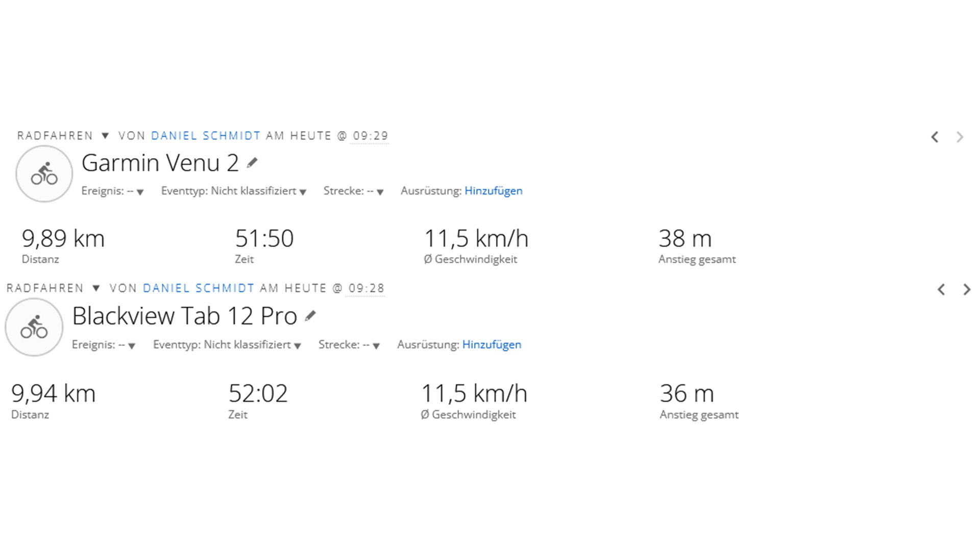This screenshot has height=551, width=980.
Task: Open Radfahren activity type dropdown for Blackview activity
Action: 96,288
